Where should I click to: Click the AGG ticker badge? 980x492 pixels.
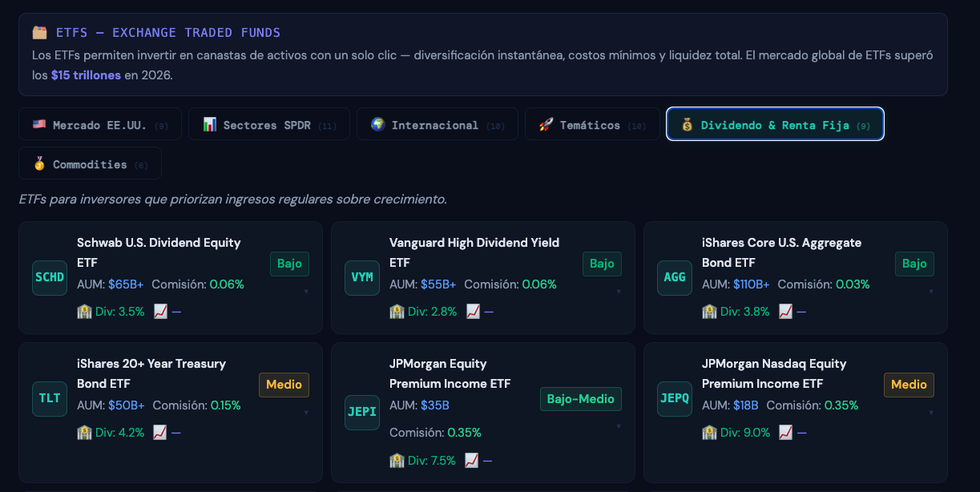click(x=675, y=277)
